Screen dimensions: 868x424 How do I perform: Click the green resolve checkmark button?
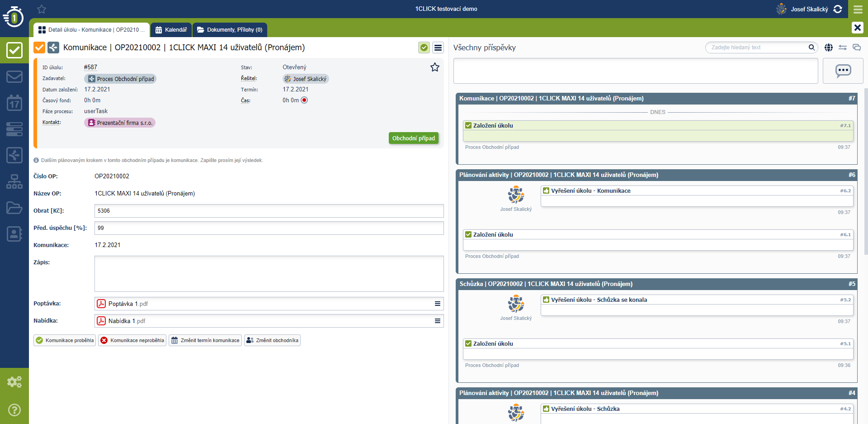coord(424,48)
